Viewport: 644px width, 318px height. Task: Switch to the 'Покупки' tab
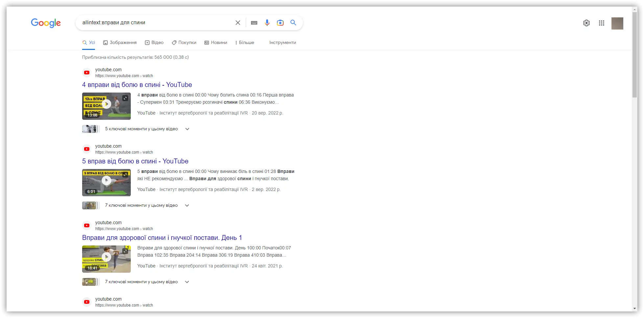(x=184, y=43)
